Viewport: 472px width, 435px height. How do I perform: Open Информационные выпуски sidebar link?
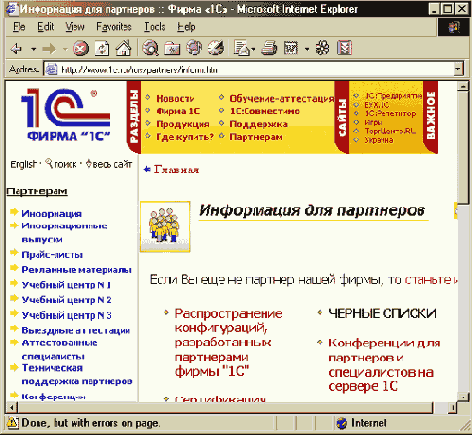coord(64,232)
